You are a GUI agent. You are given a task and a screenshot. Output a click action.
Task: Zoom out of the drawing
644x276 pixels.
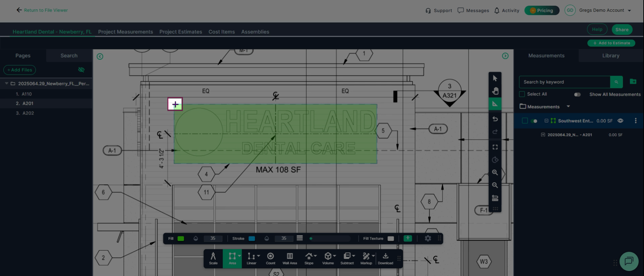click(495, 185)
